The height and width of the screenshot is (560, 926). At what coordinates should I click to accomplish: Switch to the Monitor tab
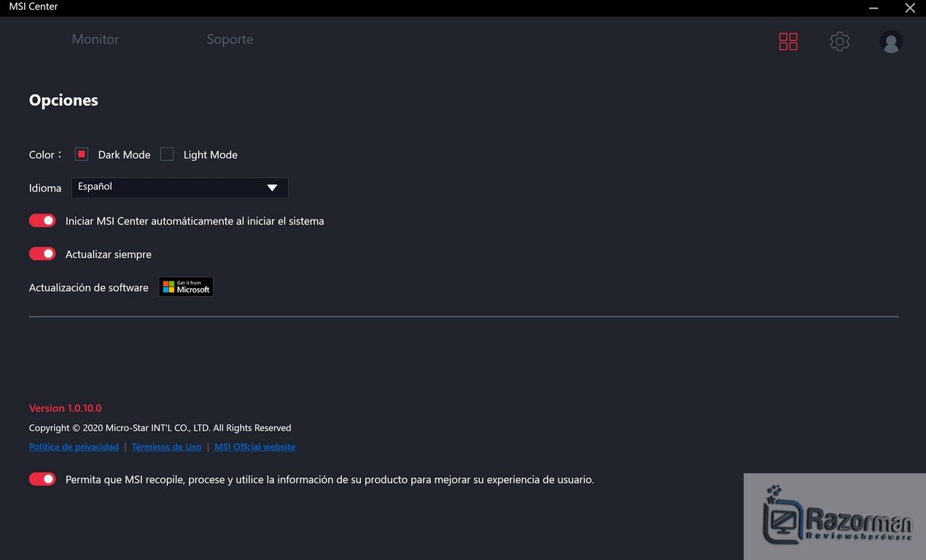click(x=96, y=39)
